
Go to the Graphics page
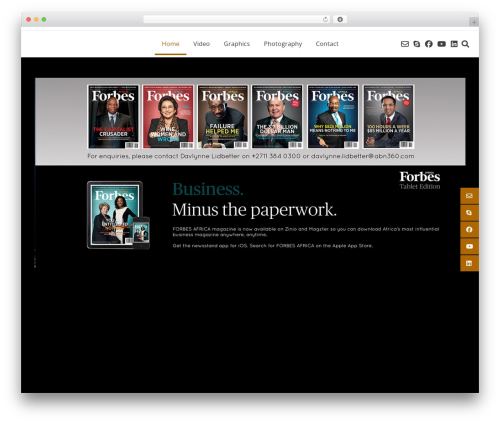pos(237,44)
